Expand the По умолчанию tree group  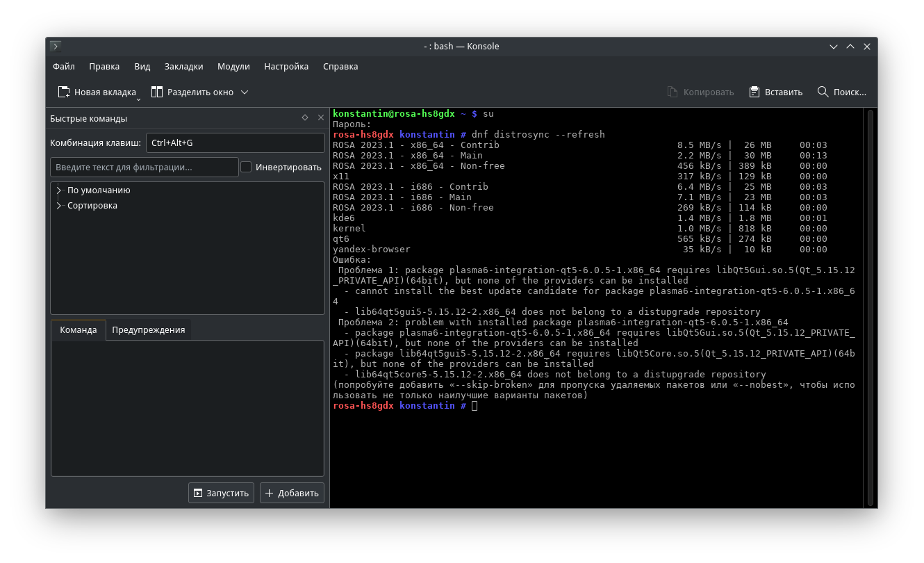point(59,190)
